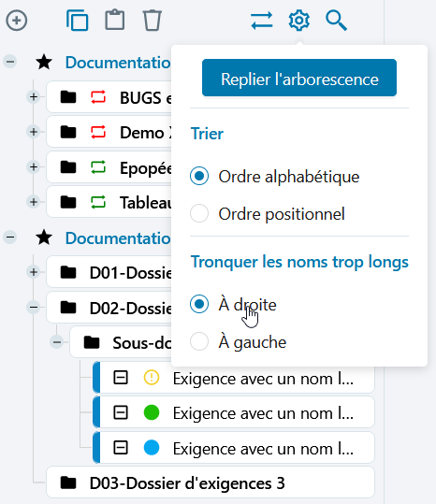Click the green sync icon on Epopée row
The height and width of the screenshot is (504, 436).
coord(98,167)
